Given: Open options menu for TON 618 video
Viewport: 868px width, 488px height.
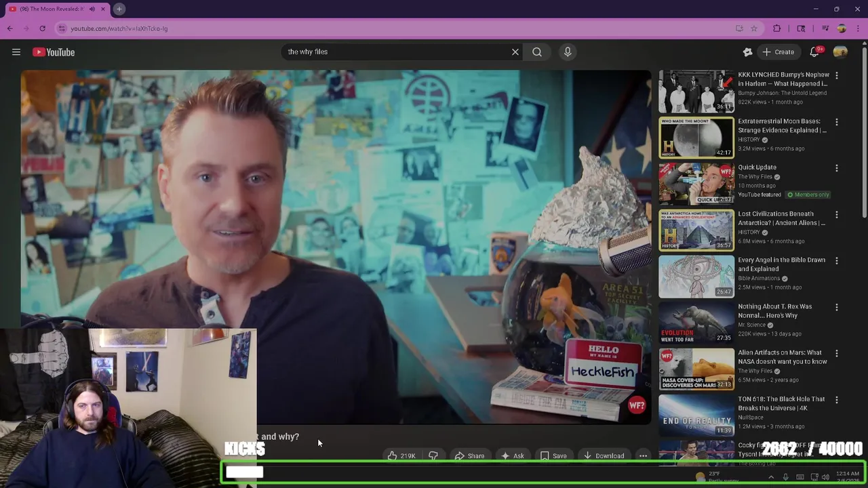Looking at the screenshot, I should (x=837, y=400).
